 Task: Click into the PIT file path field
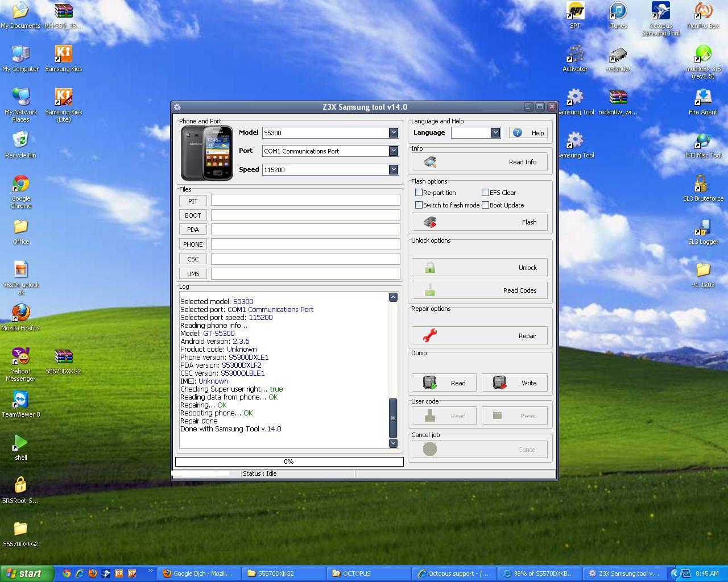tap(305, 199)
